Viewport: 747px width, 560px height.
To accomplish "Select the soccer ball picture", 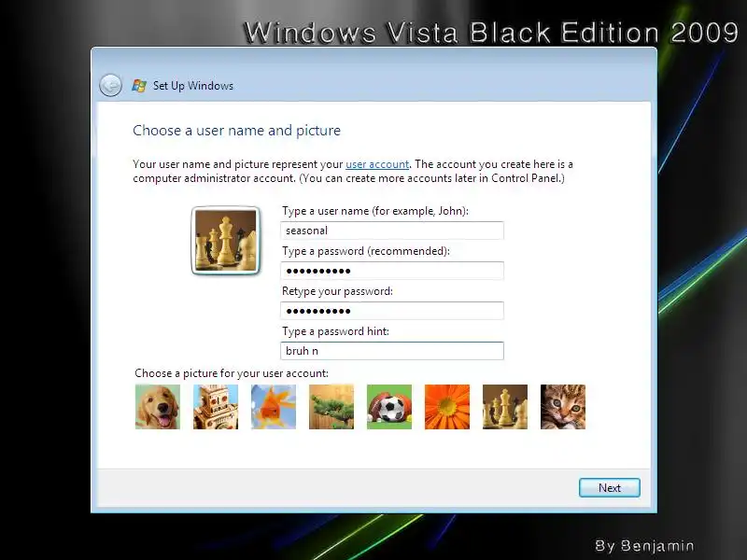I will (389, 407).
